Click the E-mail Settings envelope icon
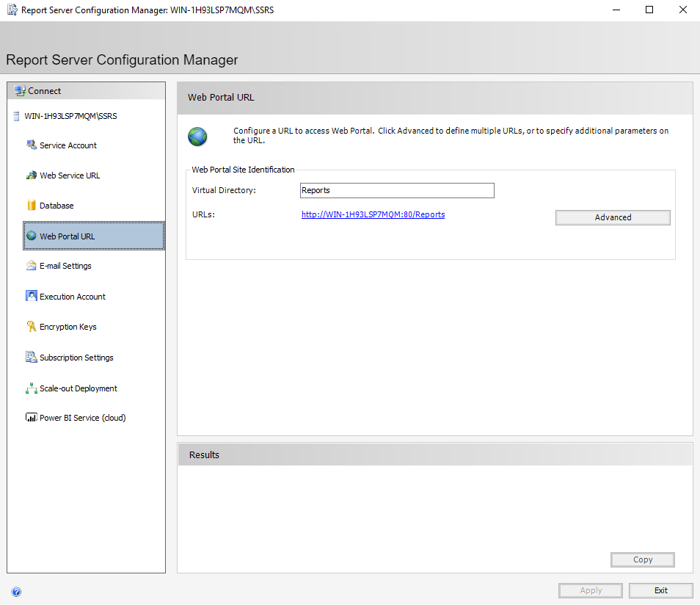The height and width of the screenshot is (605, 700). (32, 266)
